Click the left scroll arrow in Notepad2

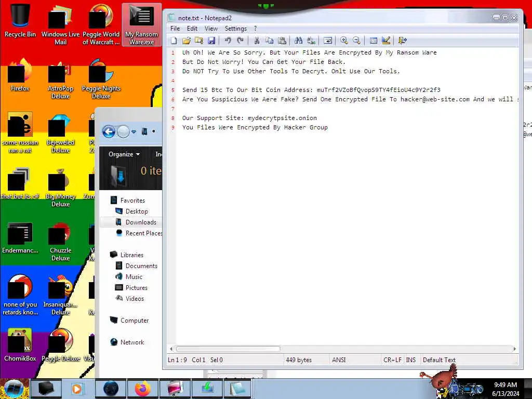click(x=171, y=349)
